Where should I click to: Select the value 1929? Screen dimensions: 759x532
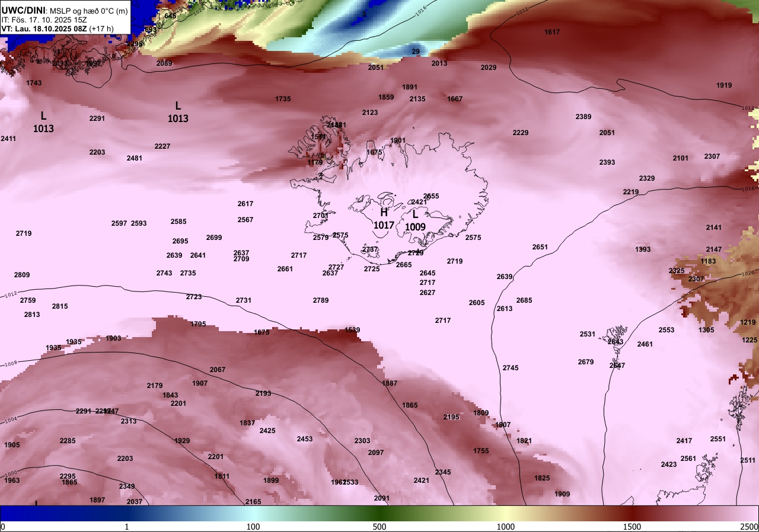182,441
